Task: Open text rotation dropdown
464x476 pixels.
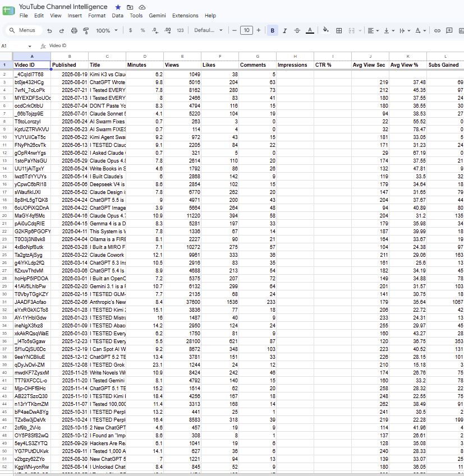Action: [x=421, y=31]
